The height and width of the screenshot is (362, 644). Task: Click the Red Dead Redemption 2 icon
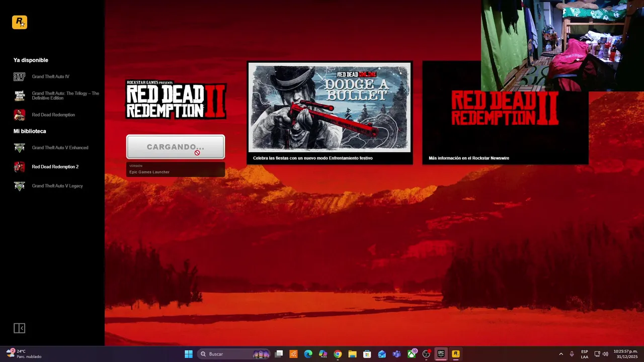19,167
